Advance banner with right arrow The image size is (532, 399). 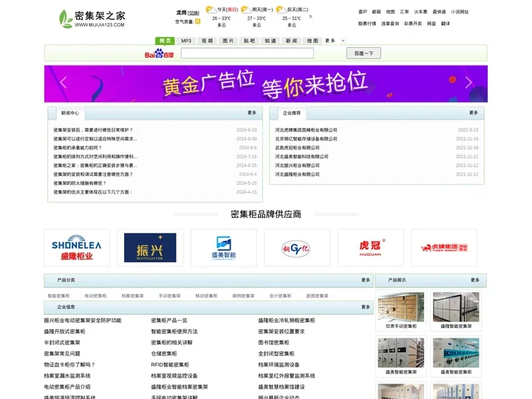coord(468,83)
